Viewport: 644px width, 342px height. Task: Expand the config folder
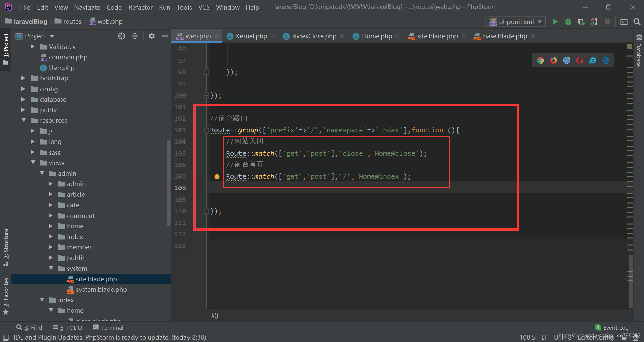(23, 89)
